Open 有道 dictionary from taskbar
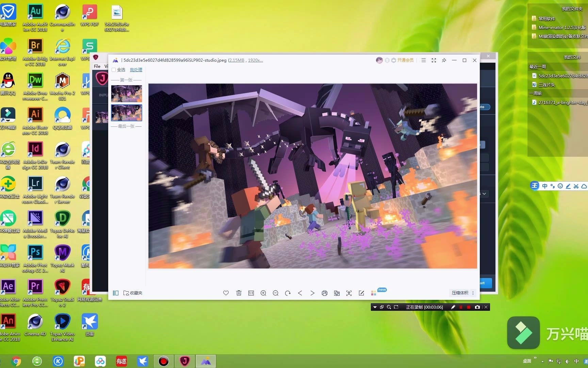Viewport: 588px width, 368px height. [121, 361]
